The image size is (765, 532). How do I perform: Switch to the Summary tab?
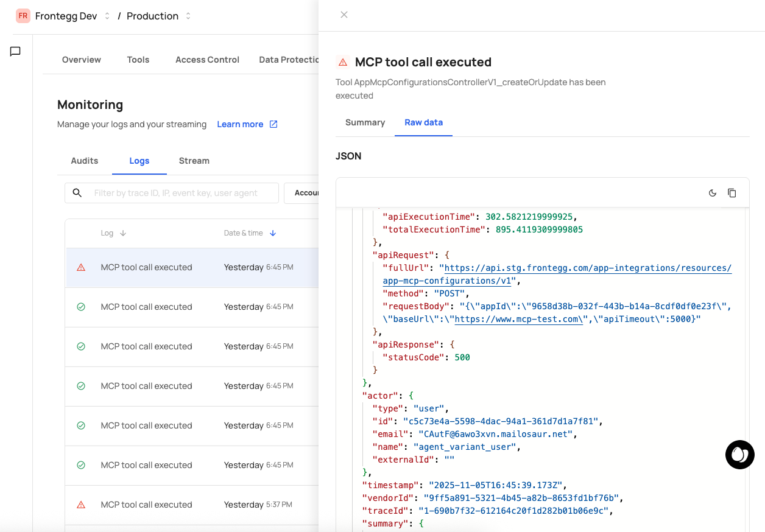pyautogui.click(x=365, y=122)
